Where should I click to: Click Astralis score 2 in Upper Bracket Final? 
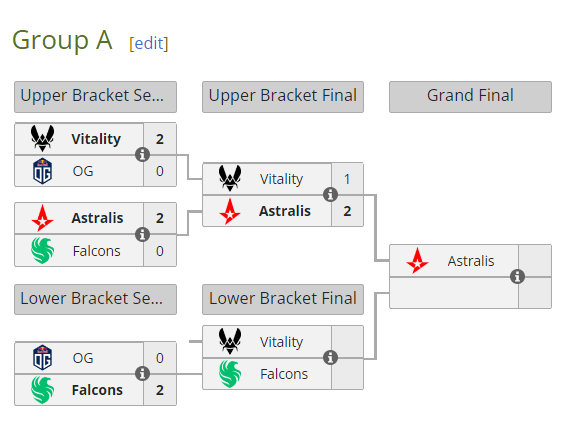(347, 211)
